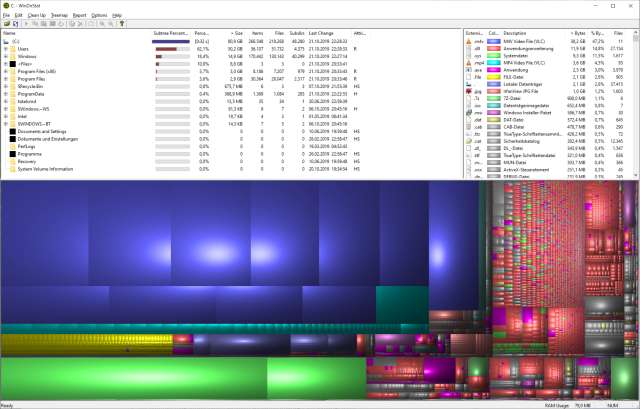The height and width of the screenshot is (409, 640).
Task: Expand the Windows folder tree node
Action: [5, 56]
